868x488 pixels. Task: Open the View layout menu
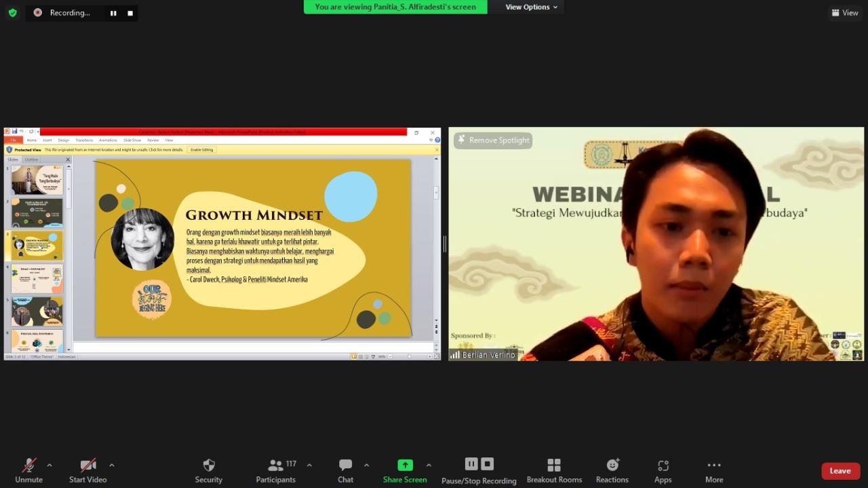pos(845,12)
